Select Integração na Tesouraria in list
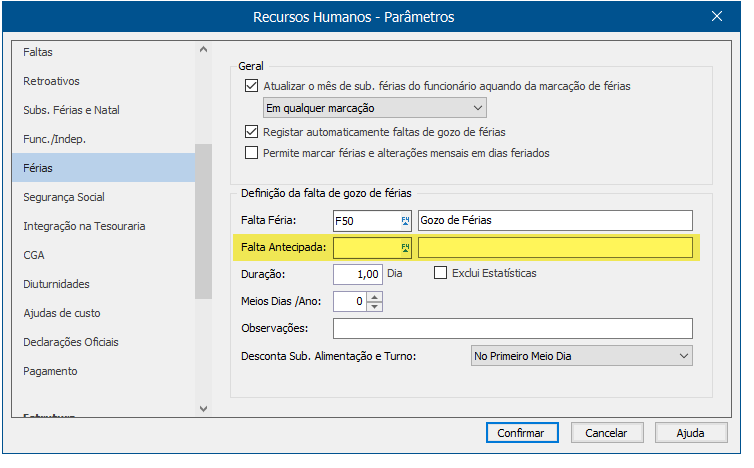 click(x=84, y=226)
